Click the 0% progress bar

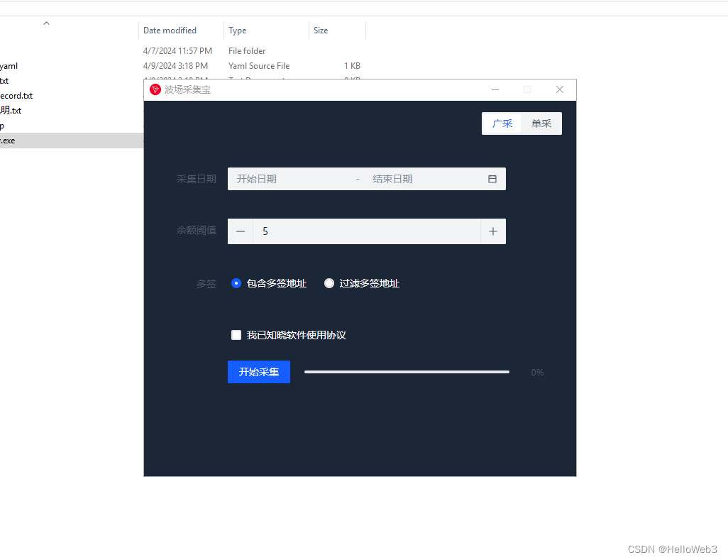(x=407, y=371)
